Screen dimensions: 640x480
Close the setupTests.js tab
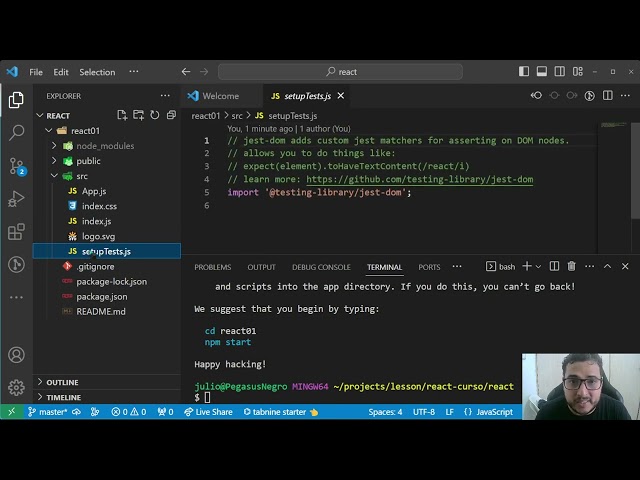click(x=341, y=96)
